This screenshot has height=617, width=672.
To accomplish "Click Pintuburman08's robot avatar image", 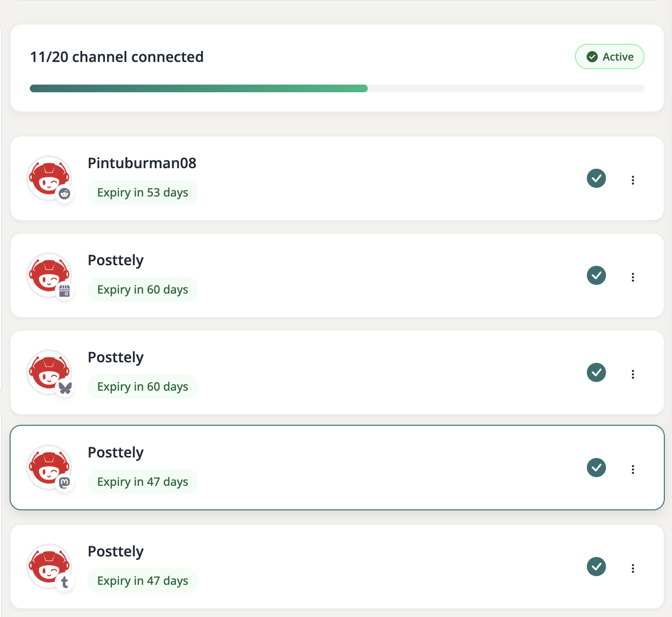I will point(49,177).
